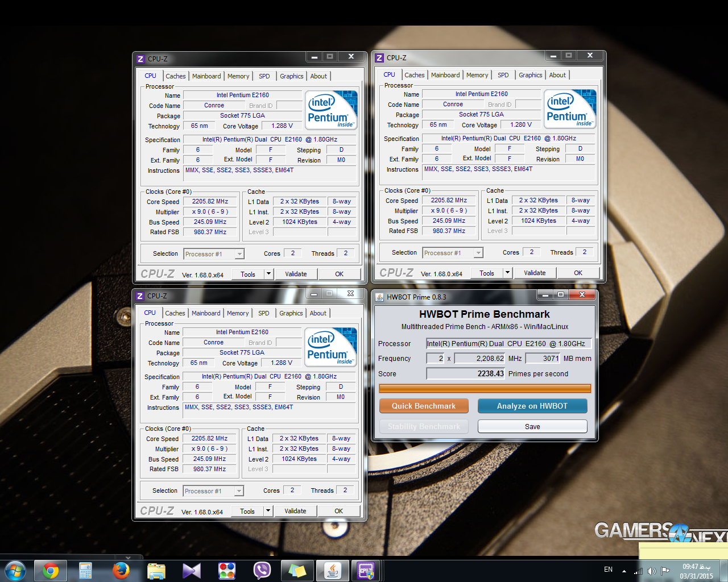728x582 pixels.
Task: Click the HWBOT Processor name field
Action: tap(509, 343)
